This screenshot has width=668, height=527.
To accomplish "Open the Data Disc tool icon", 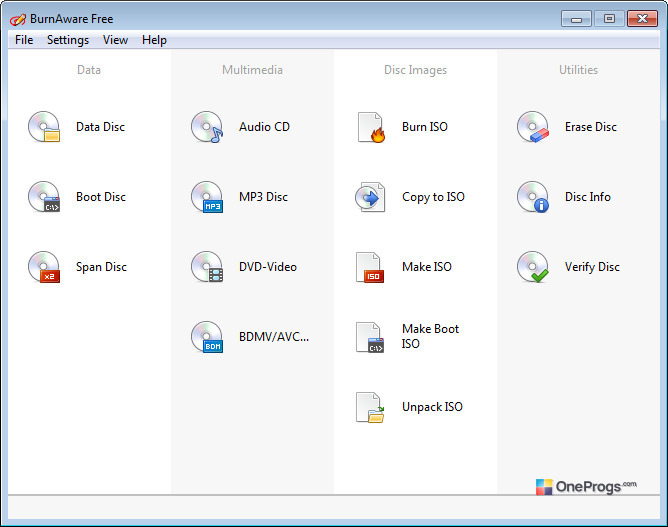I will coord(44,127).
